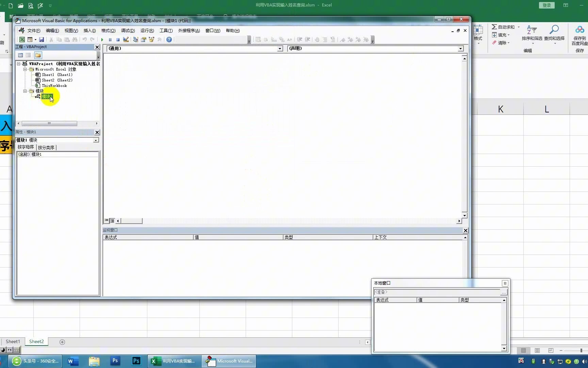Click the Insert UserForm toolbar icon
588x368 pixels.
point(30,40)
